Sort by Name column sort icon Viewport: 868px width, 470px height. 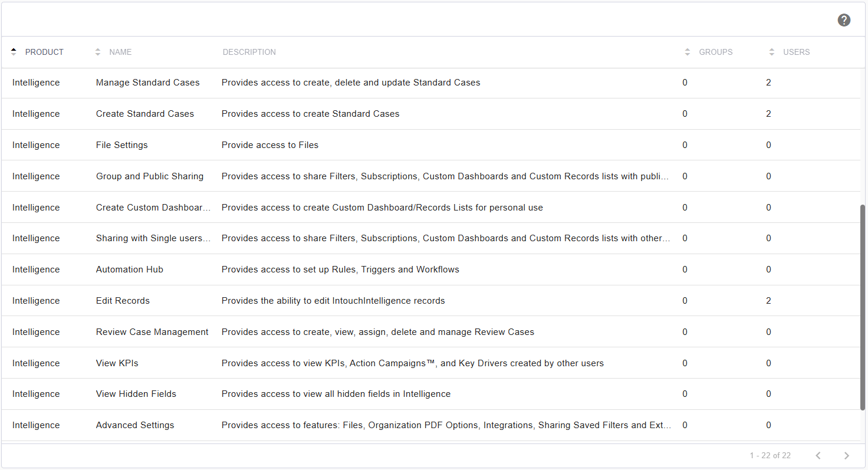click(x=98, y=52)
